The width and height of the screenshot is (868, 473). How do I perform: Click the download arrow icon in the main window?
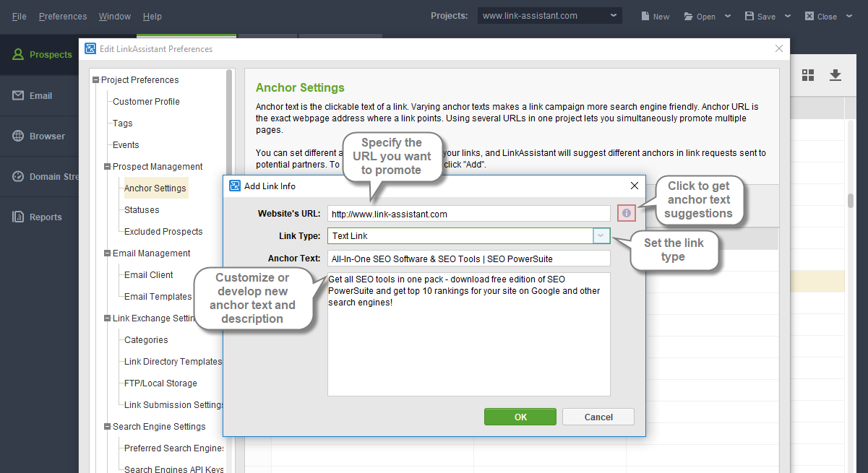[x=835, y=75]
